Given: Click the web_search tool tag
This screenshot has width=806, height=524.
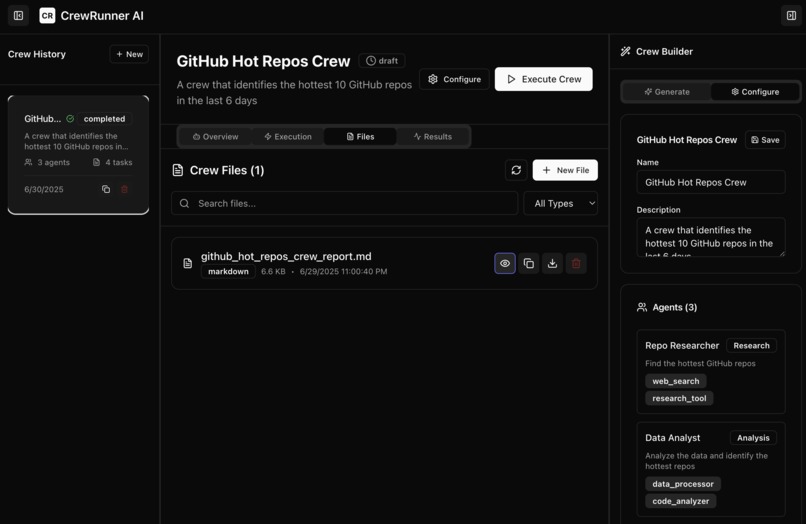Looking at the screenshot, I should (675, 381).
